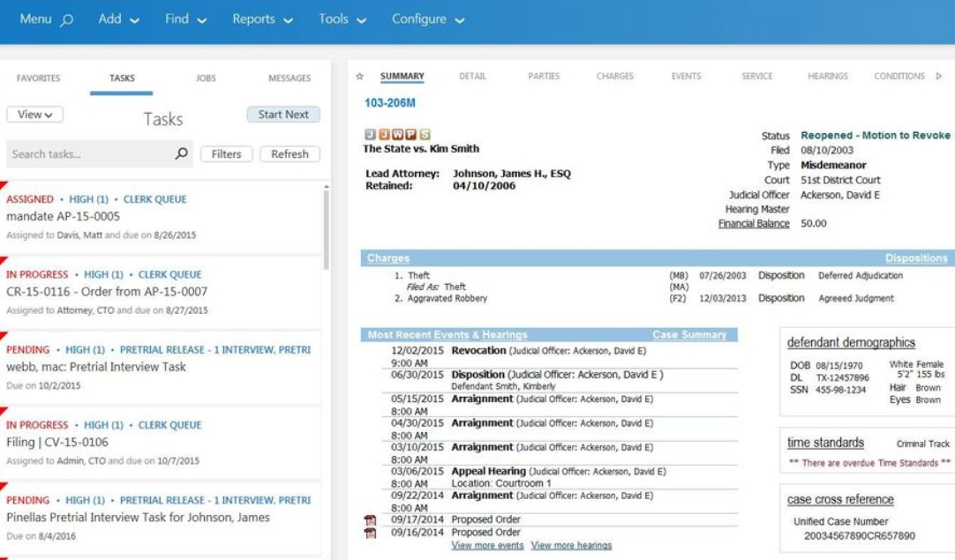
Task: Click View more events link
Action: (x=487, y=545)
